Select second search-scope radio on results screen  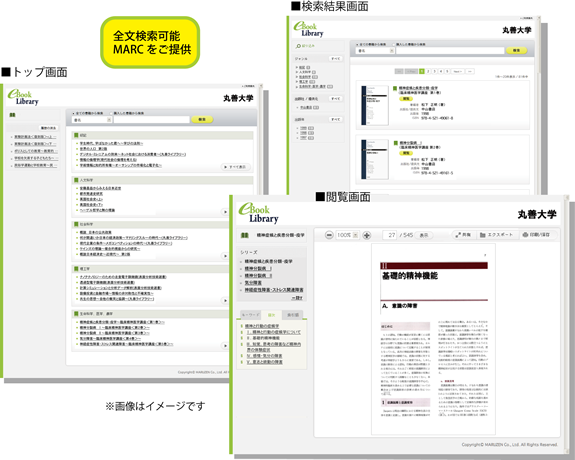click(x=394, y=44)
